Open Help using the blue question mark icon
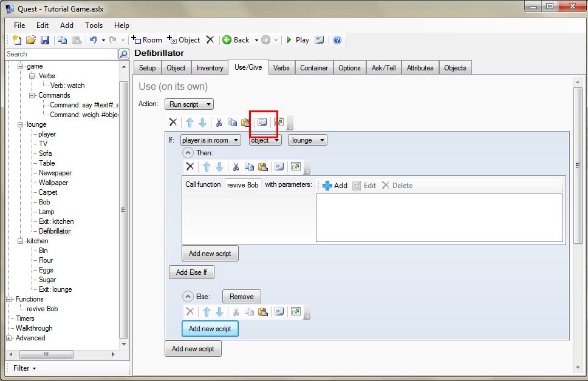588x381 pixels. [x=337, y=40]
